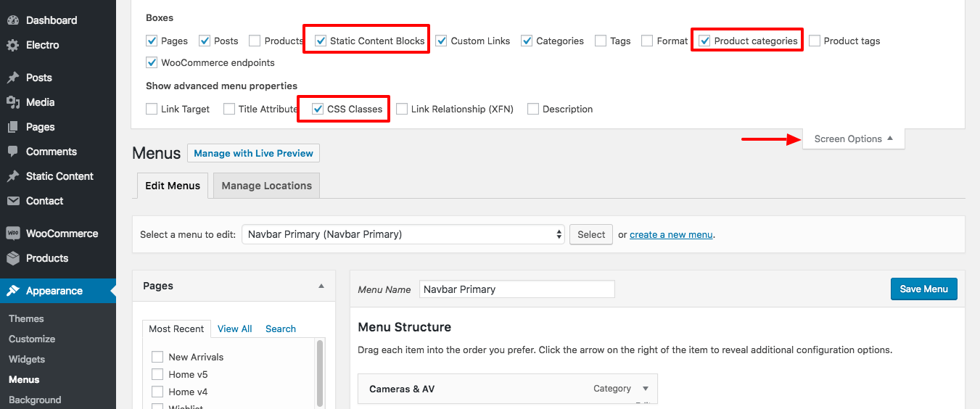Click the Electro gear icon
This screenshot has height=409, width=980.
[x=13, y=45]
